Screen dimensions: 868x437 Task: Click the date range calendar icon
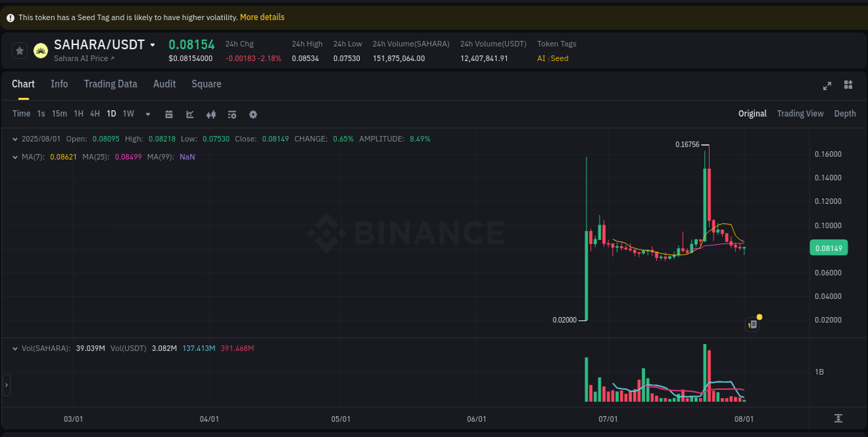[x=169, y=114]
